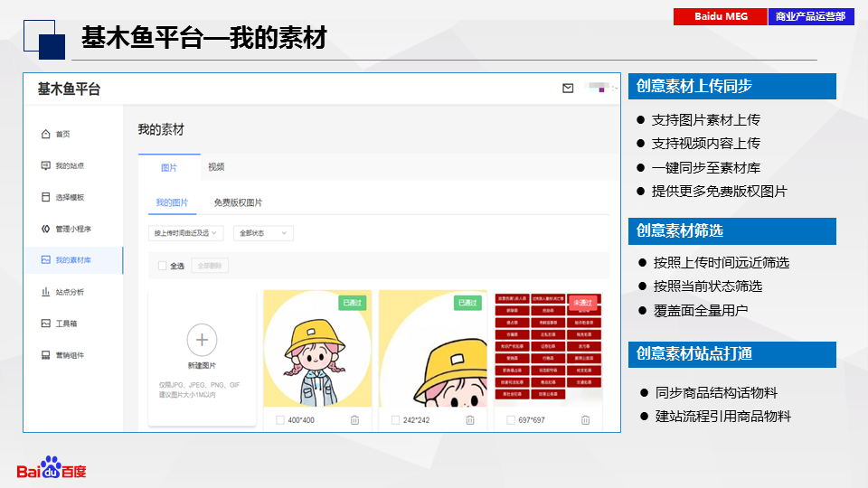
Task: Select the 免费版权图片 sub-tab
Action: click(x=238, y=202)
